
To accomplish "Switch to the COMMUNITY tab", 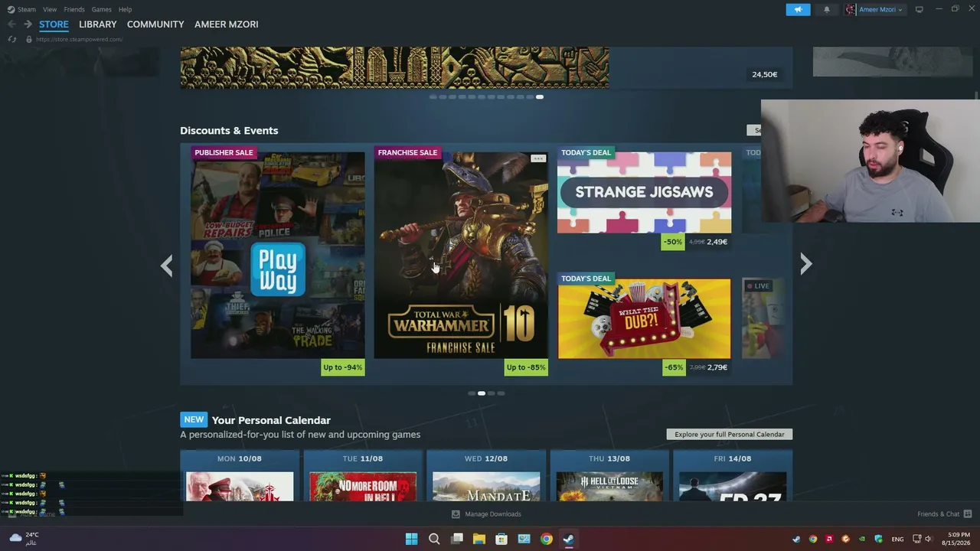I will point(155,24).
